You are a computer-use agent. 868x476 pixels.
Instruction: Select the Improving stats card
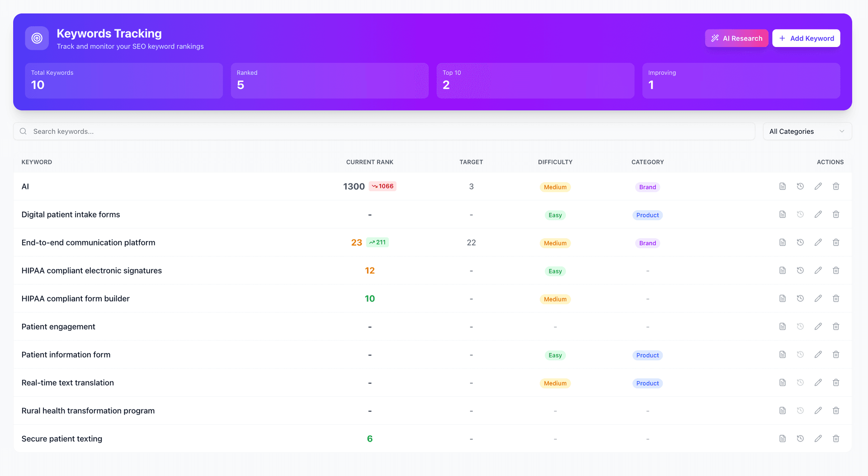click(741, 80)
